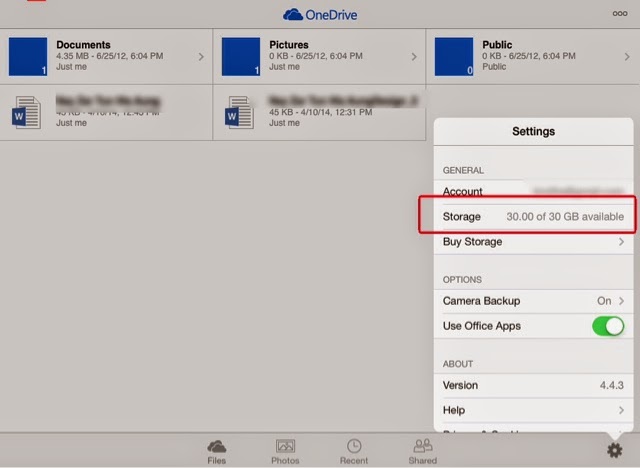
Task: Click the version number 4.4.3
Action: 611,385
